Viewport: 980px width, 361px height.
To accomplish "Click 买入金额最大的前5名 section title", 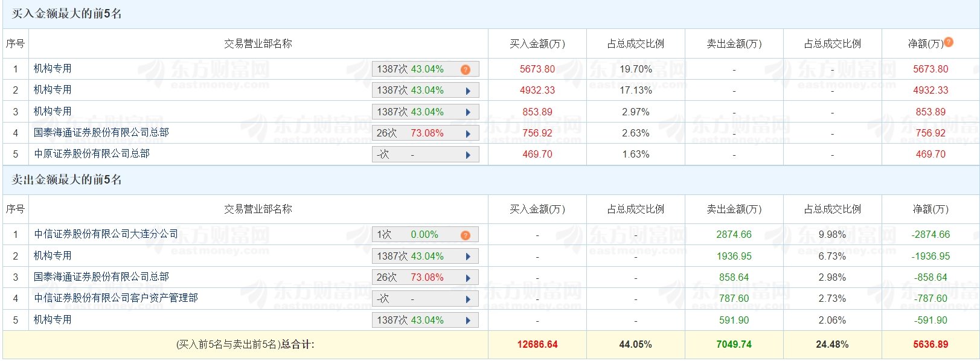I will tap(67, 14).
